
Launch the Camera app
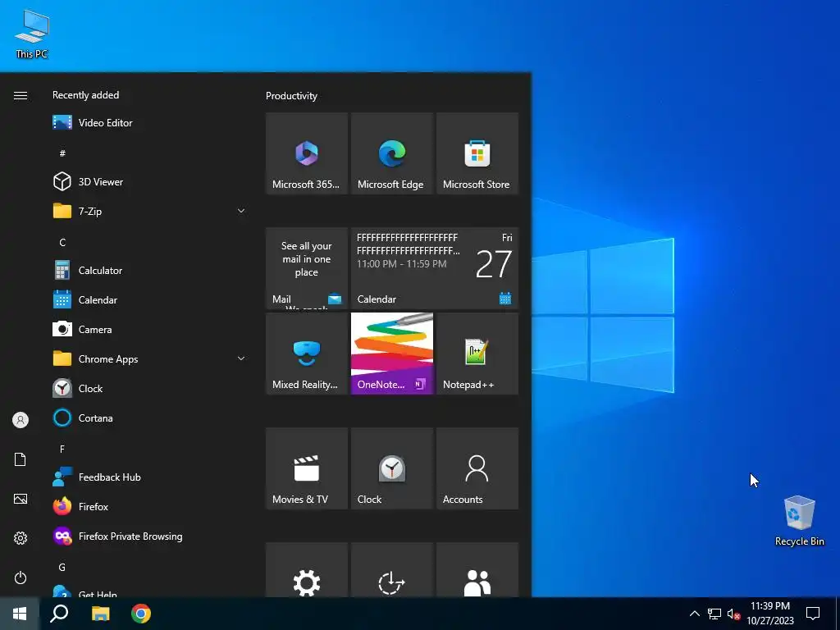[x=150, y=330]
